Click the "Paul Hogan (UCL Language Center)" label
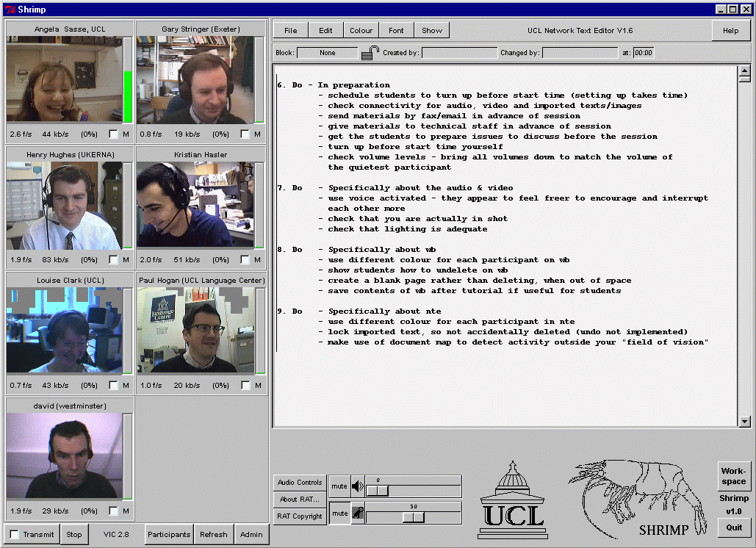Screen dimensions: 756x548 click(201, 280)
